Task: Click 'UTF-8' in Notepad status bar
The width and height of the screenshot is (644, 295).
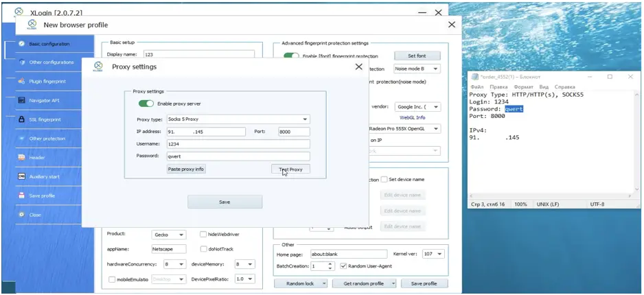Action: coord(598,204)
